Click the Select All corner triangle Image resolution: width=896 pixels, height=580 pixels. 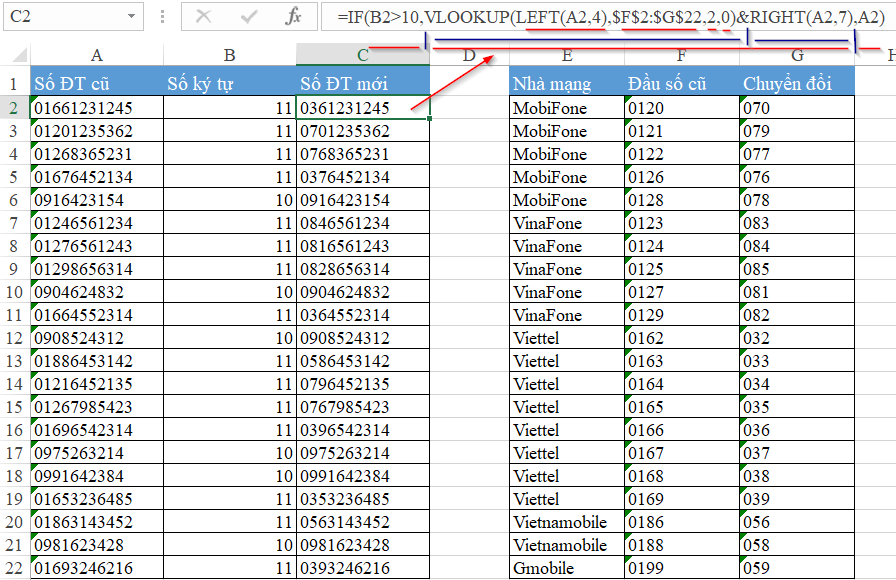point(15,56)
